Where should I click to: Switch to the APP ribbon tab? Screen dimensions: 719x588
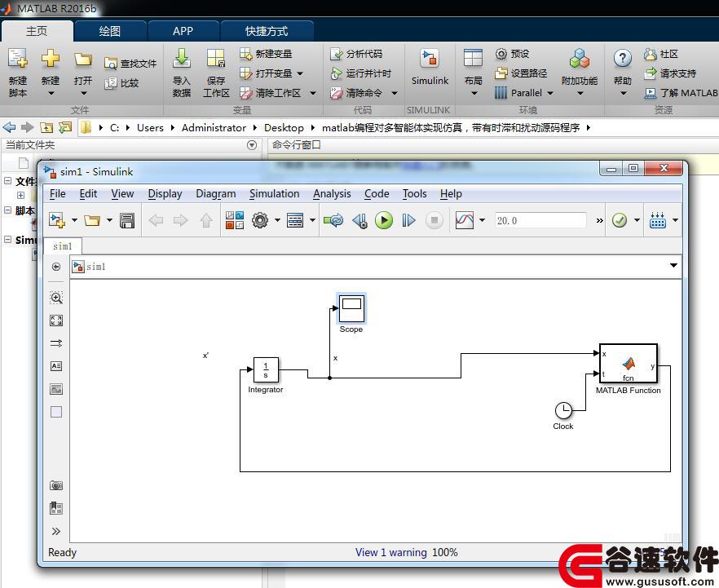pos(183,31)
